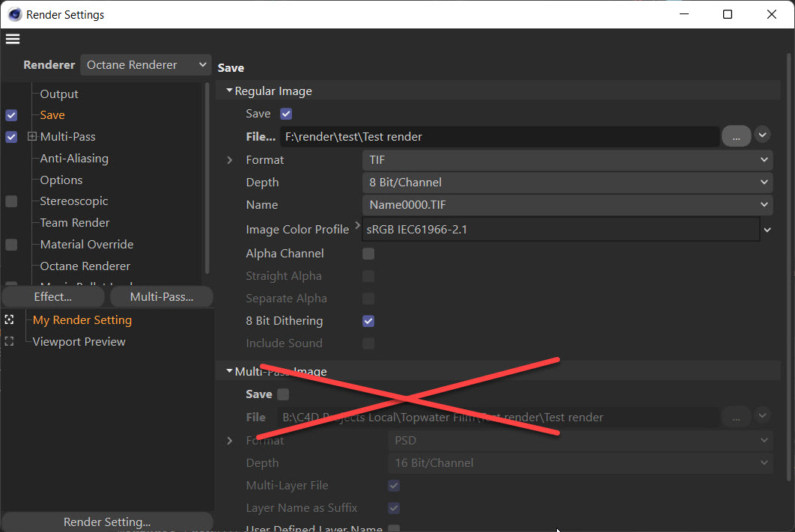Screen dimensions: 795x532
Task: Enable the Material Override checkbox
Action: (11, 245)
